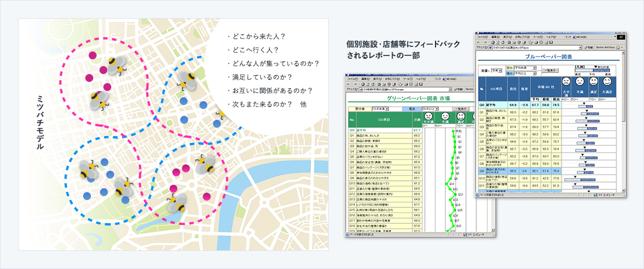Screen dimensions: 644x269
Task: Click Q18 row in green paper table
Action: [385, 225]
